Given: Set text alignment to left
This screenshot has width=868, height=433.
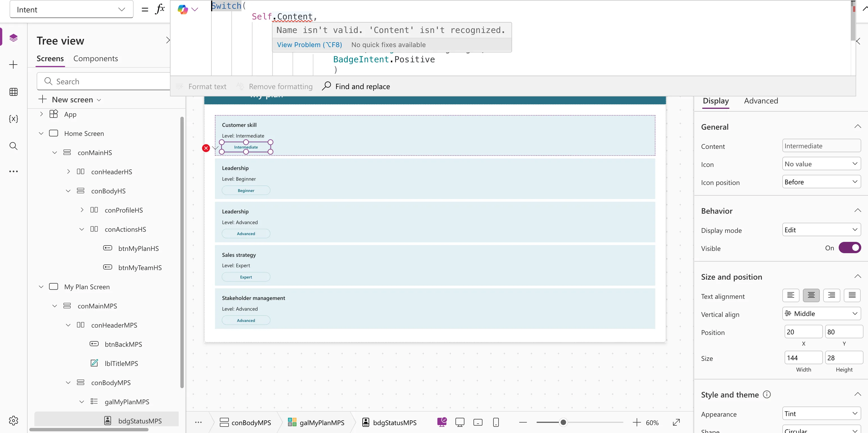Looking at the screenshot, I should coord(790,295).
